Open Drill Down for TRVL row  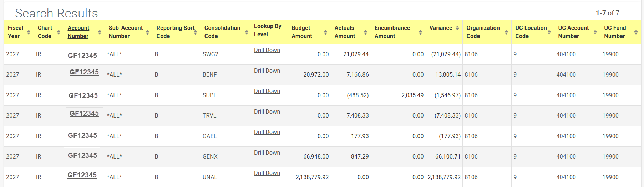coord(267,111)
